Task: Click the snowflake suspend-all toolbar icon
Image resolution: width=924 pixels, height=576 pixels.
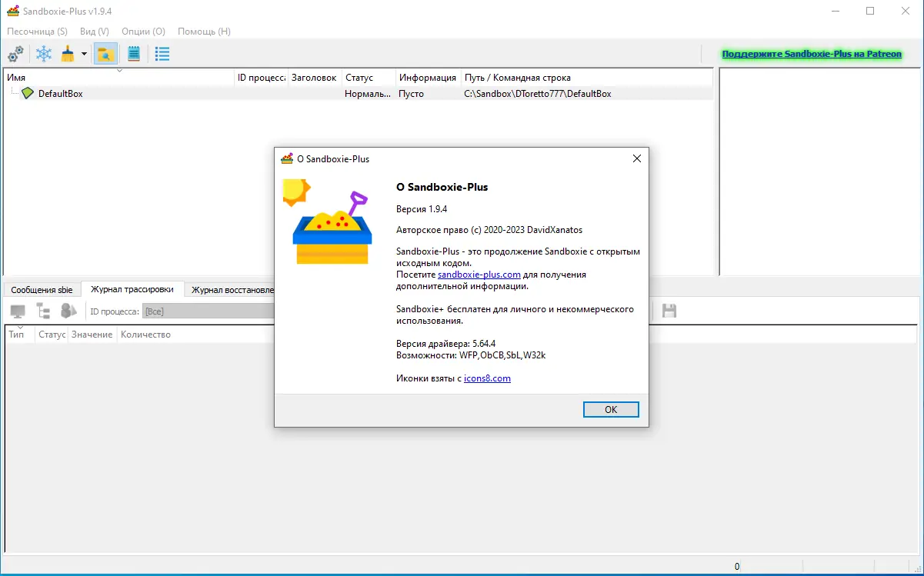Action: coord(45,54)
